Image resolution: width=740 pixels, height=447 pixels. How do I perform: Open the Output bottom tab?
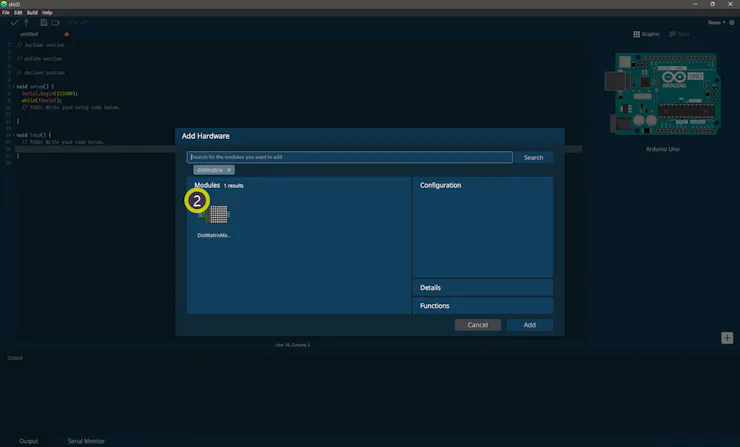click(28, 441)
